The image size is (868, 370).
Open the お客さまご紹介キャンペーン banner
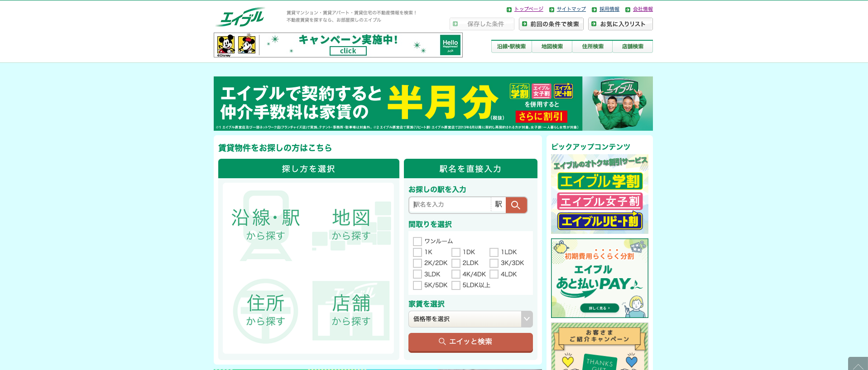pos(599,346)
